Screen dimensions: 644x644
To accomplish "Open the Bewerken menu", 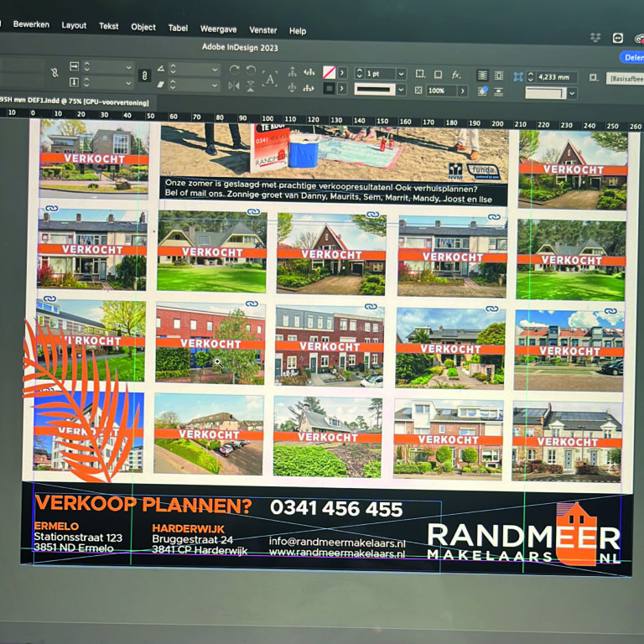I will pos(31,24).
